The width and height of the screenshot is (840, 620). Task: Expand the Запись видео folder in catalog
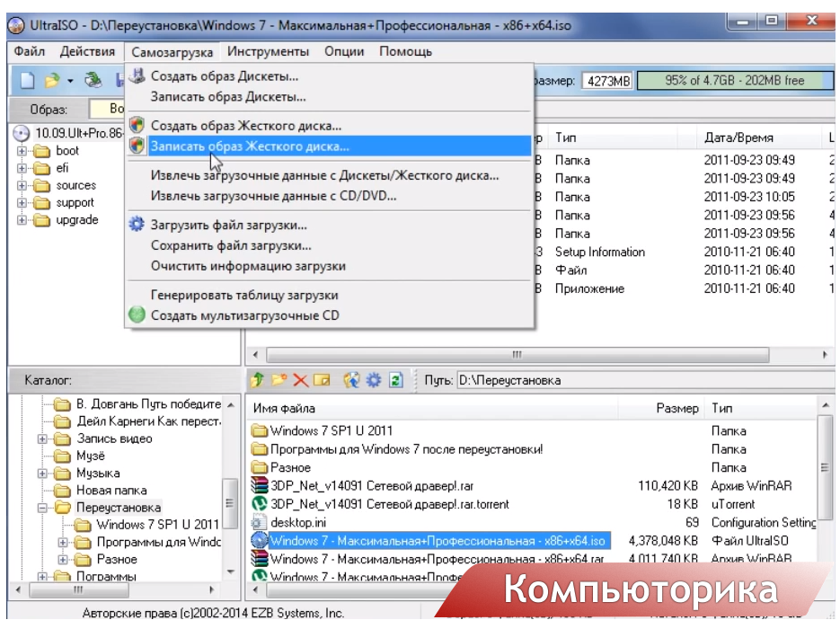pyautogui.click(x=42, y=438)
